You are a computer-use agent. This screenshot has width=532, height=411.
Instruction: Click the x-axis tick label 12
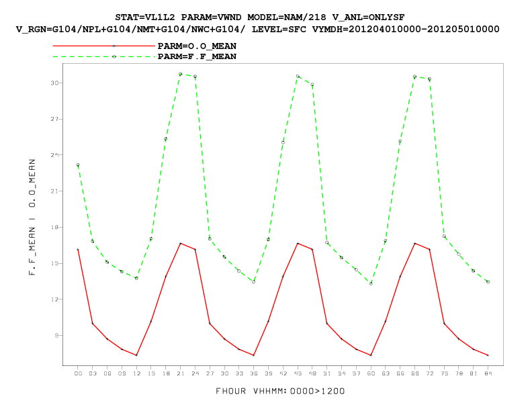coord(136,373)
